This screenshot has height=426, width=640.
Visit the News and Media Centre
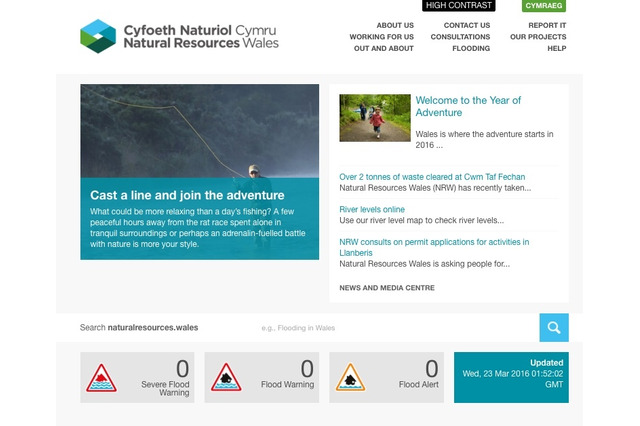pos(386,288)
